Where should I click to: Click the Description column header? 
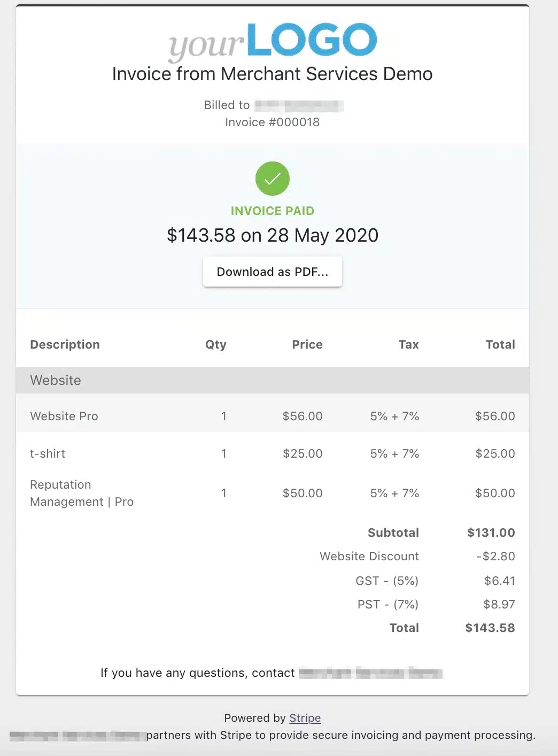(x=65, y=345)
